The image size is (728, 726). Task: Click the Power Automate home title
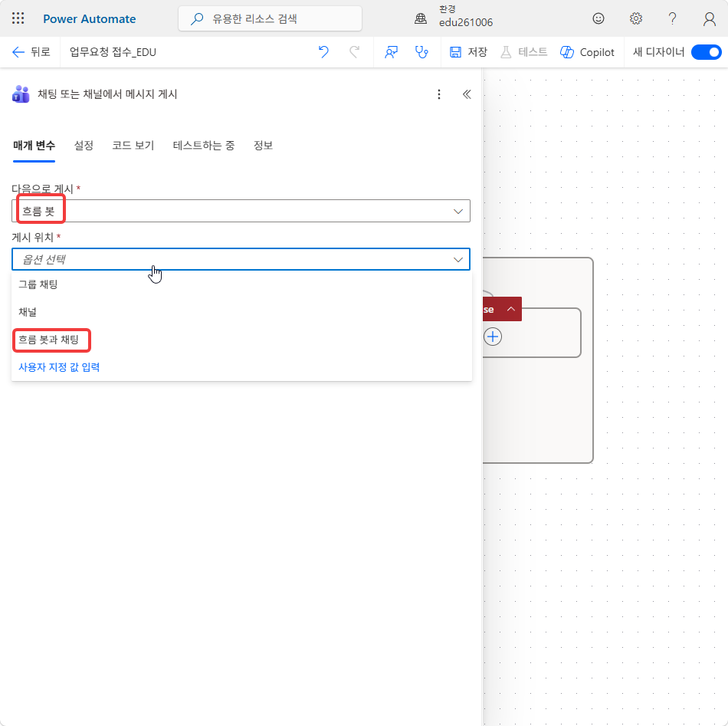89,19
